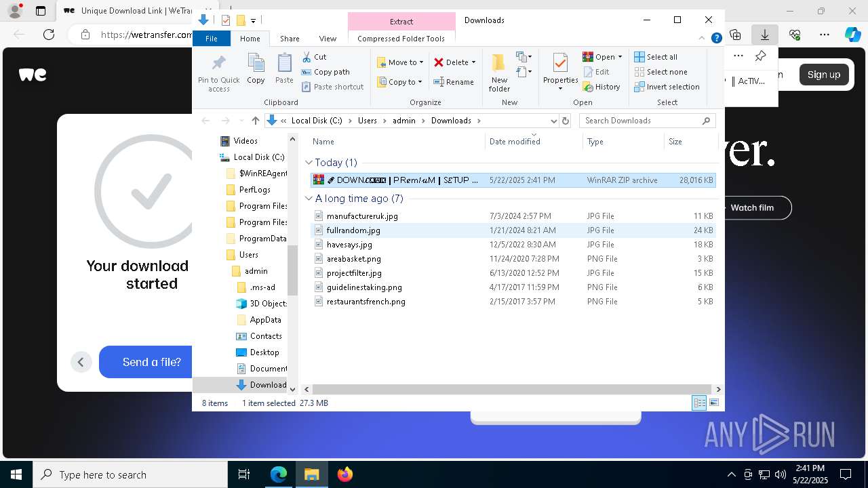Click Edge downloads toolbar icon
The image size is (868, 488).
pos(764,35)
